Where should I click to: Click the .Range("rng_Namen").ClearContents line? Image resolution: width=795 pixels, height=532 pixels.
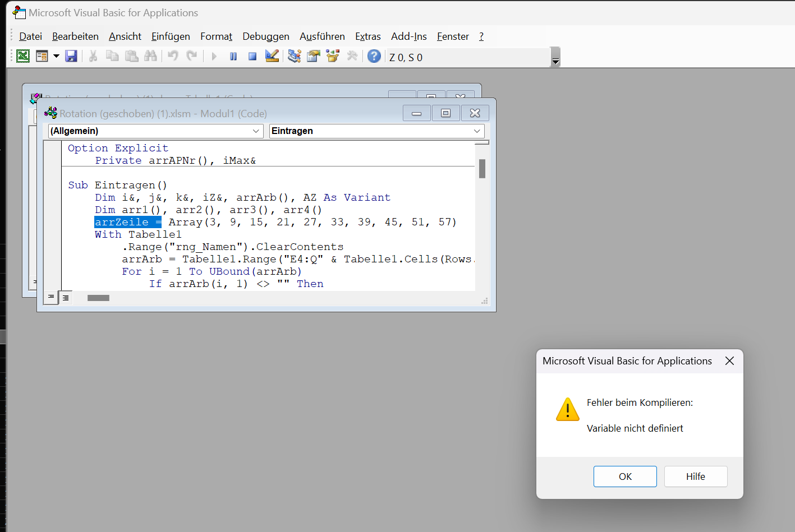tap(233, 247)
